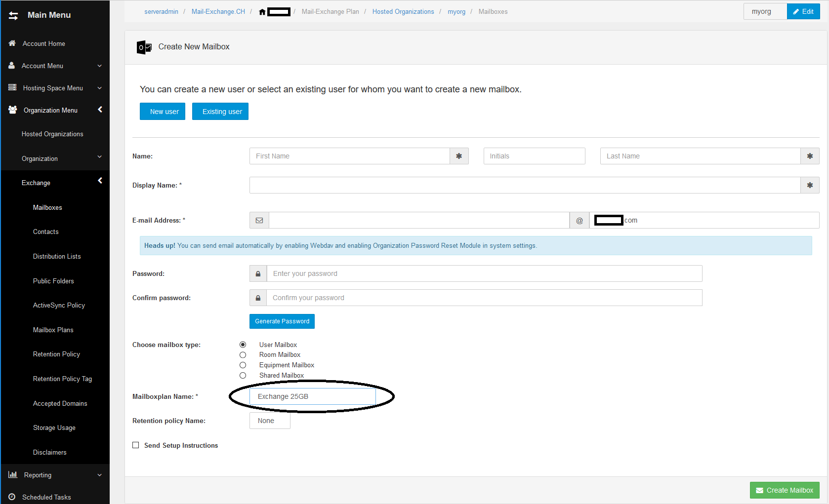Follow Mail-Exchange.CH breadcrumb link

click(218, 12)
